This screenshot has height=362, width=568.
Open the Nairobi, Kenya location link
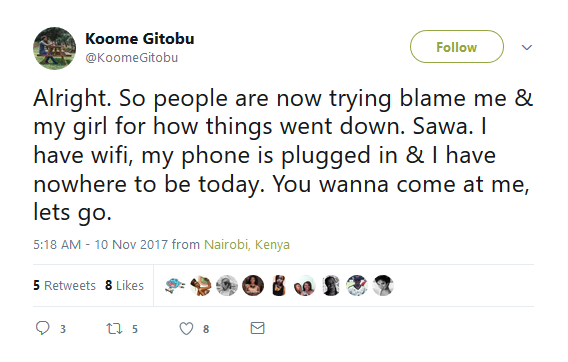[x=247, y=245]
